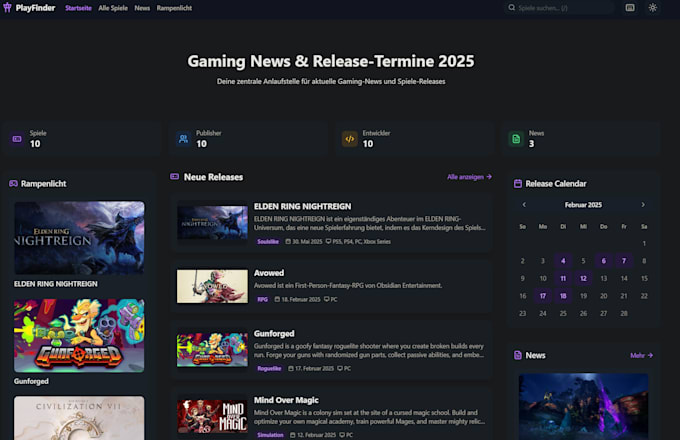
Task: Click the PC platform icon in Gunforged row
Action: click(340, 368)
